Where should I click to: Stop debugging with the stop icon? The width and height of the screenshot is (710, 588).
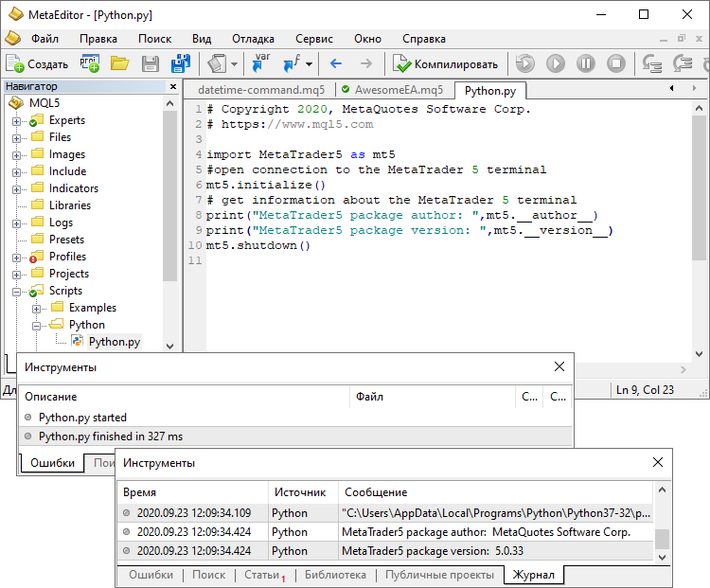coord(616,63)
